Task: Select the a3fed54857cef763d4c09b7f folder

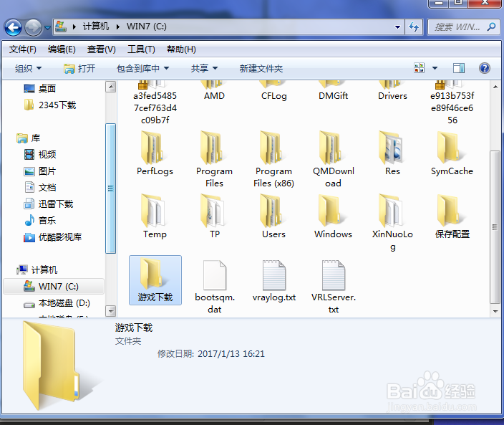Action: click(155, 103)
